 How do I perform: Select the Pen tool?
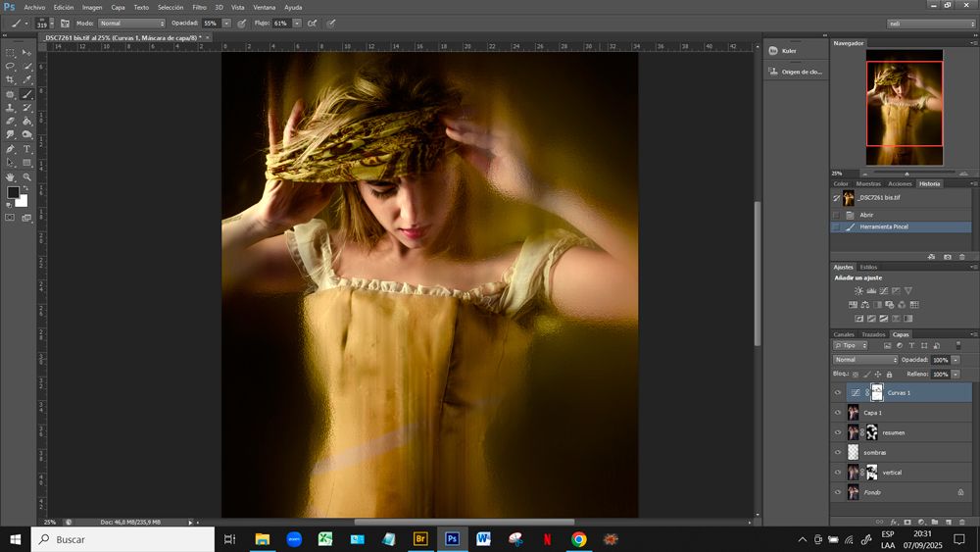pyautogui.click(x=10, y=149)
